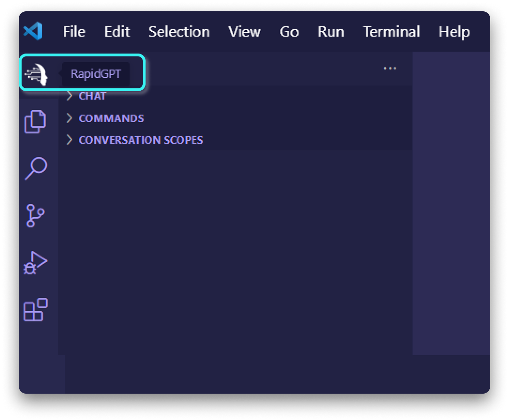Open the File menu
The image size is (509, 420).
(x=74, y=31)
